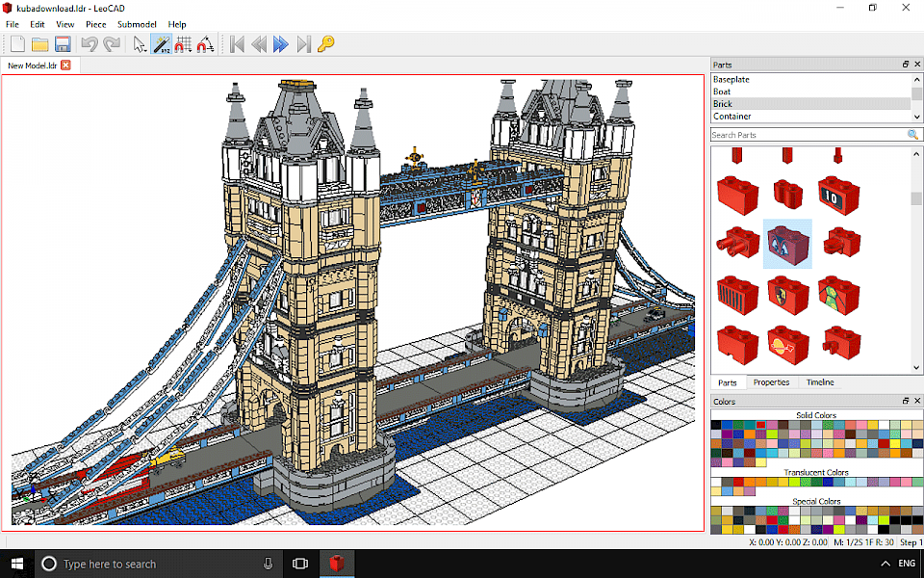The width and height of the screenshot is (924, 578).
Task: Pick the white solid color swatch
Action: click(x=884, y=425)
